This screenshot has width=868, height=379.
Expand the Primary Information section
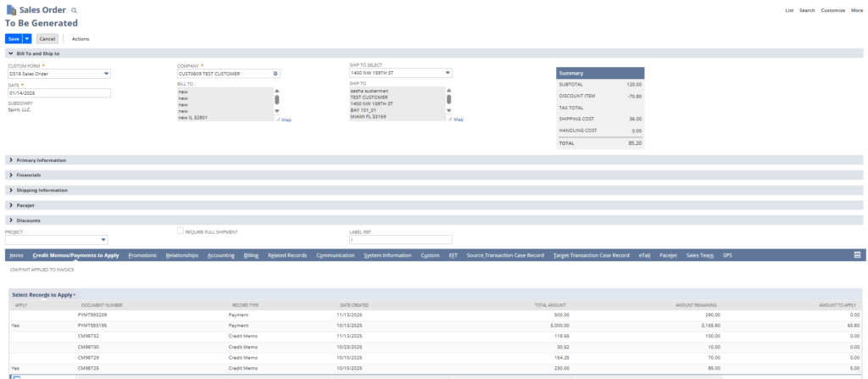click(9, 159)
